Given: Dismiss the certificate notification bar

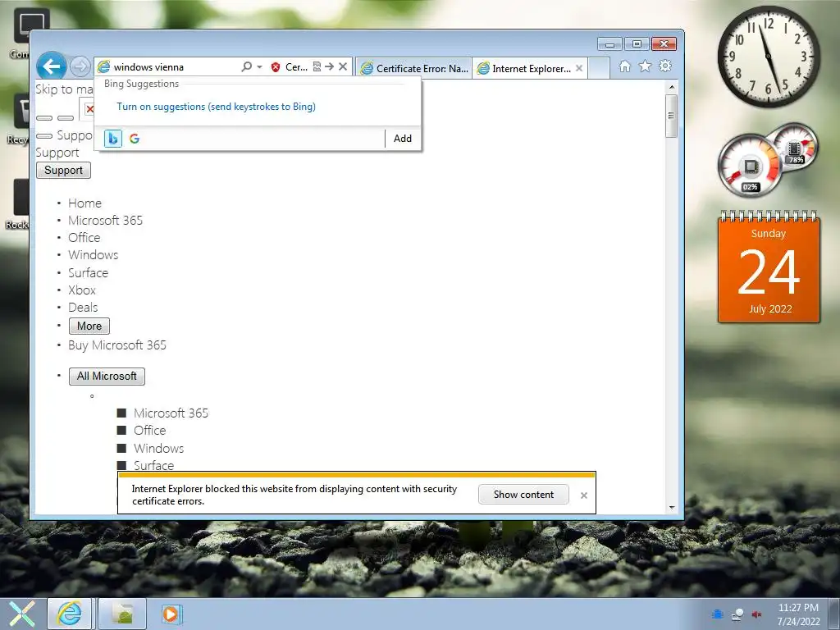Looking at the screenshot, I should click(584, 495).
